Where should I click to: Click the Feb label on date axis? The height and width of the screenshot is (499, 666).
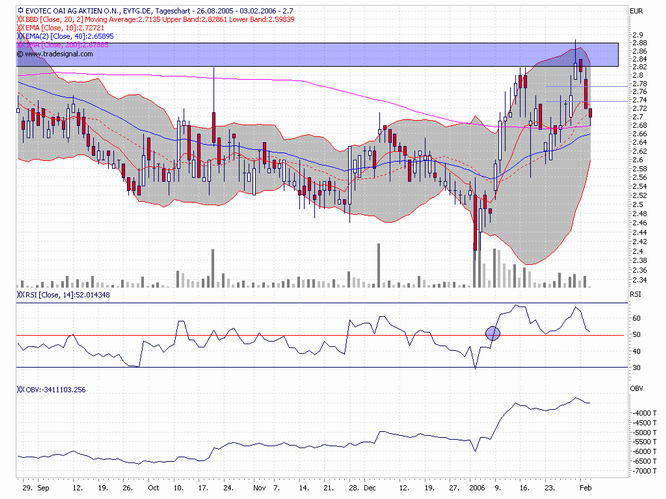[x=585, y=488]
